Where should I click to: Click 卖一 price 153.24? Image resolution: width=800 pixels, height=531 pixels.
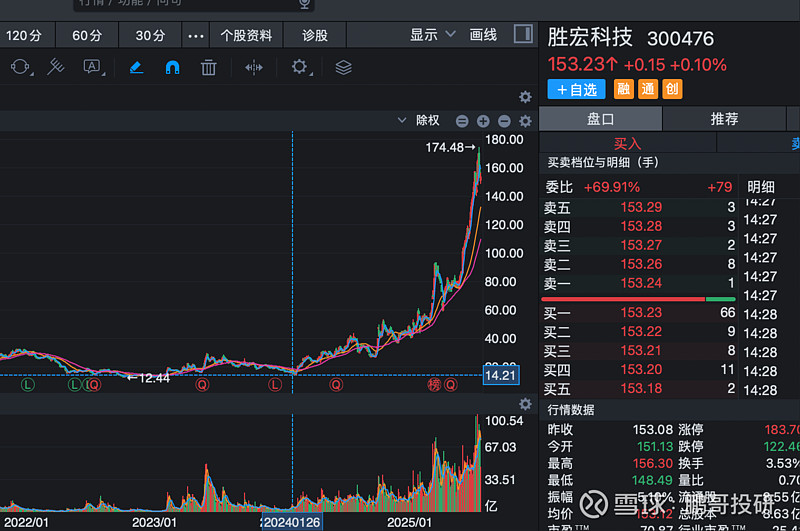[x=641, y=283]
